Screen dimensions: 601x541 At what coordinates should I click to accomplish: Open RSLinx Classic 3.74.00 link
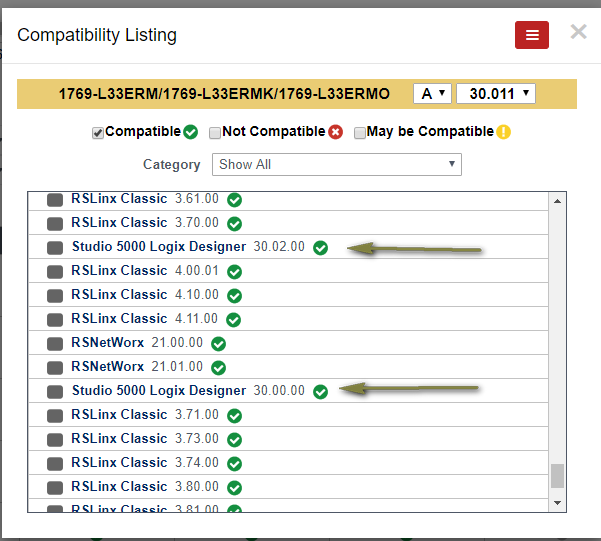(119, 462)
